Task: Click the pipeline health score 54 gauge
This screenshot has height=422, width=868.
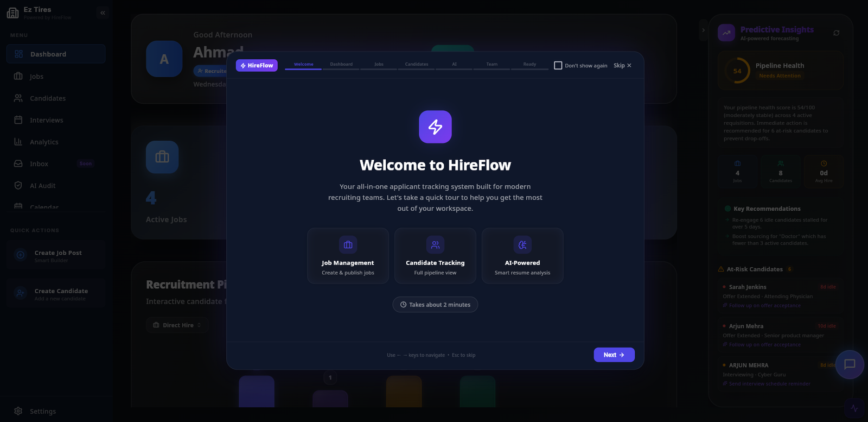Action: (737, 71)
